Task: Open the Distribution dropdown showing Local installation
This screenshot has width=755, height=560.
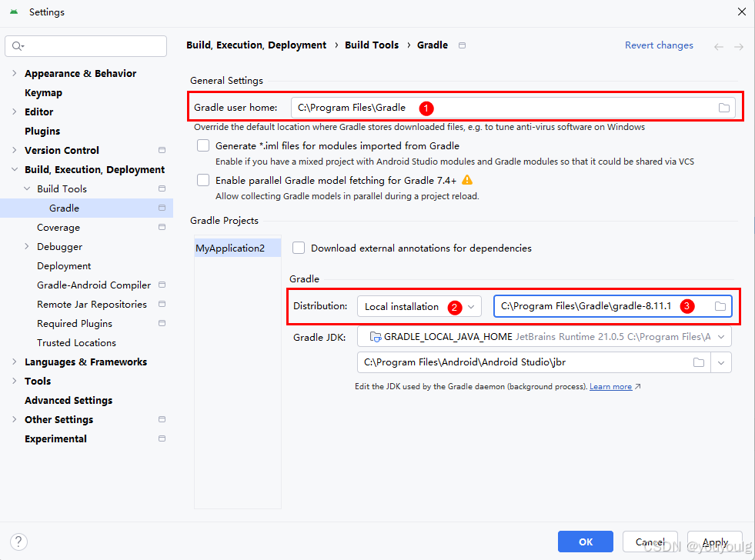Action: (x=419, y=306)
